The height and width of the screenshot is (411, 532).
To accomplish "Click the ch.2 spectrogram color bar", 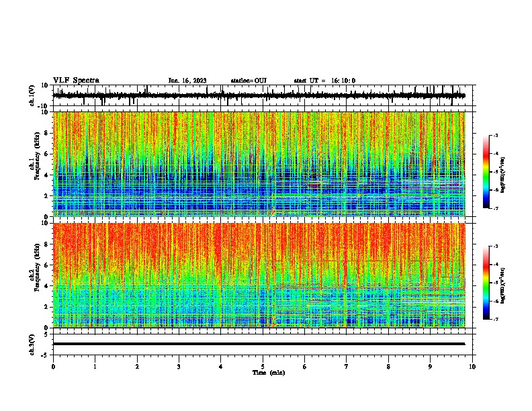I will (x=486, y=283).
